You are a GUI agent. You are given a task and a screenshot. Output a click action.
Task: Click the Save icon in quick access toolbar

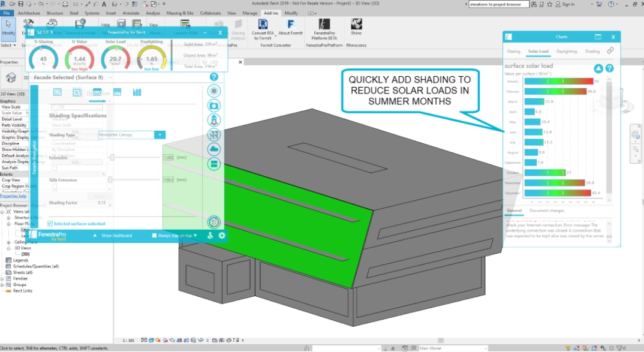(x=20, y=4)
